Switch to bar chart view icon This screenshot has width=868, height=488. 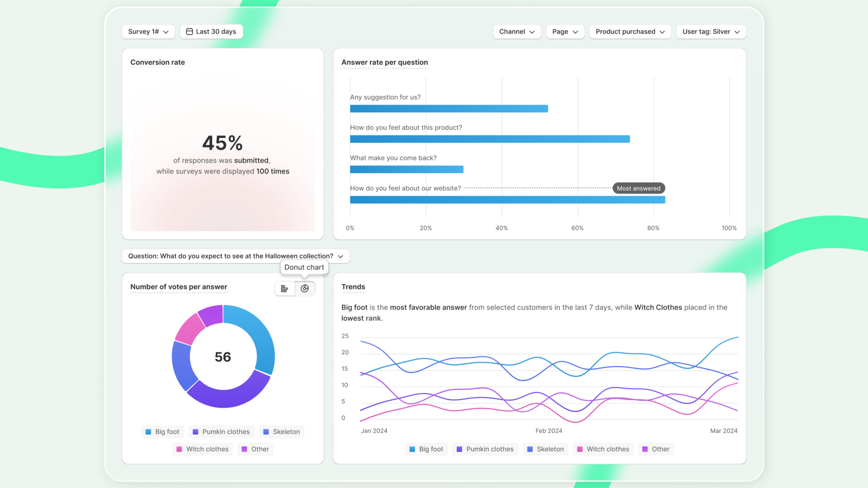tap(285, 289)
